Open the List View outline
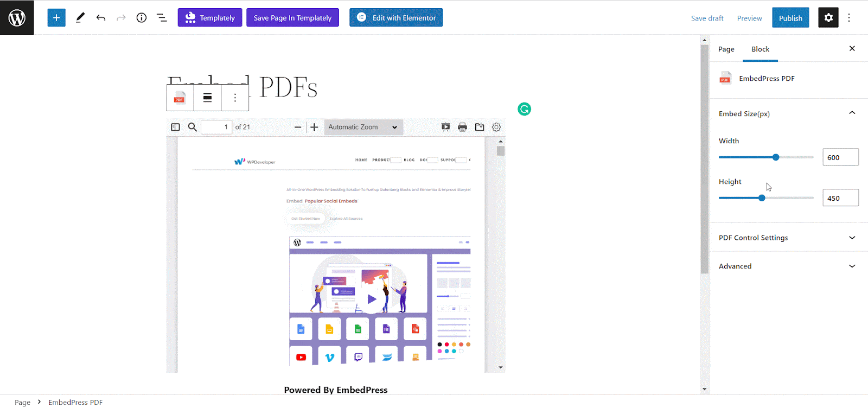 pyautogui.click(x=162, y=17)
